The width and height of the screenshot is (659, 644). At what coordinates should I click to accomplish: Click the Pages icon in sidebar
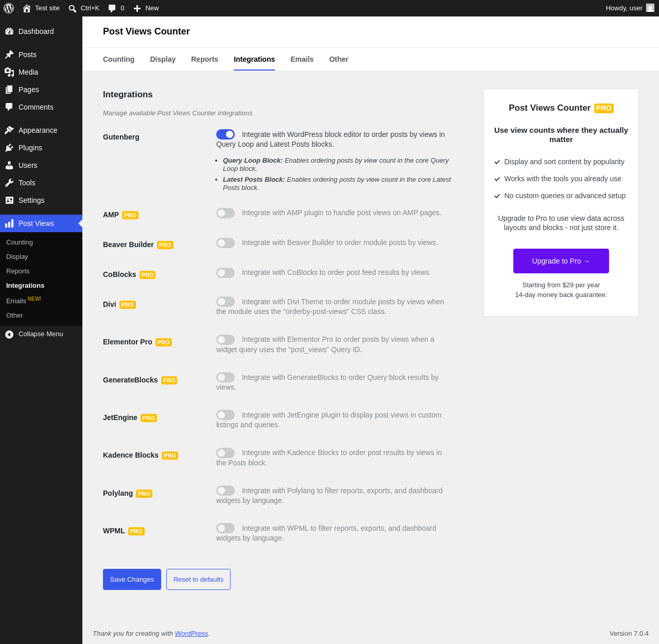[9, 90]
